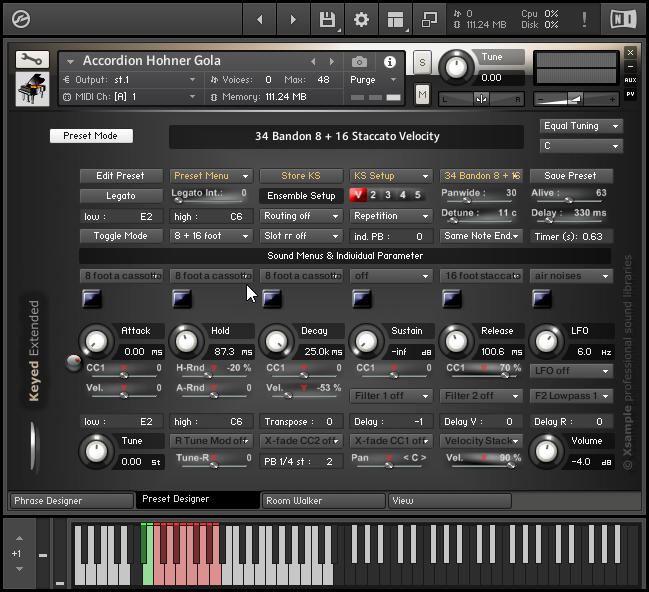Open Room Walker tab
The height and width of the screenshot is (592, 649).
(x=324, y=501)
